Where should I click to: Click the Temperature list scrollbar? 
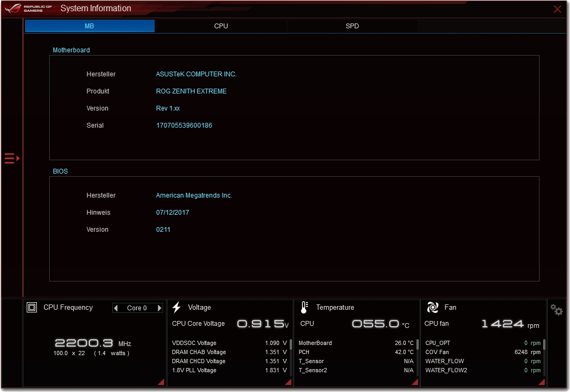[418, 344]
